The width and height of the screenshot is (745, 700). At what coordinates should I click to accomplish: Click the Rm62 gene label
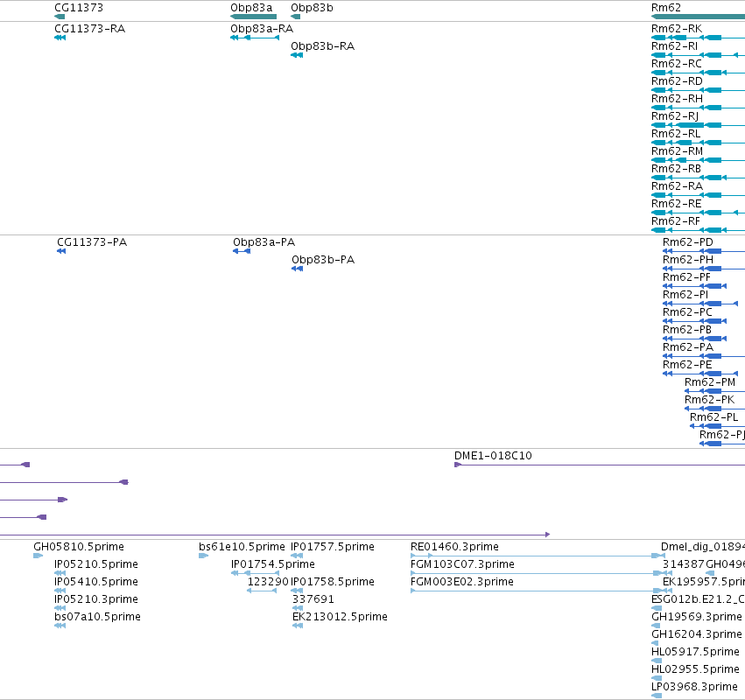tap(665, 8)
